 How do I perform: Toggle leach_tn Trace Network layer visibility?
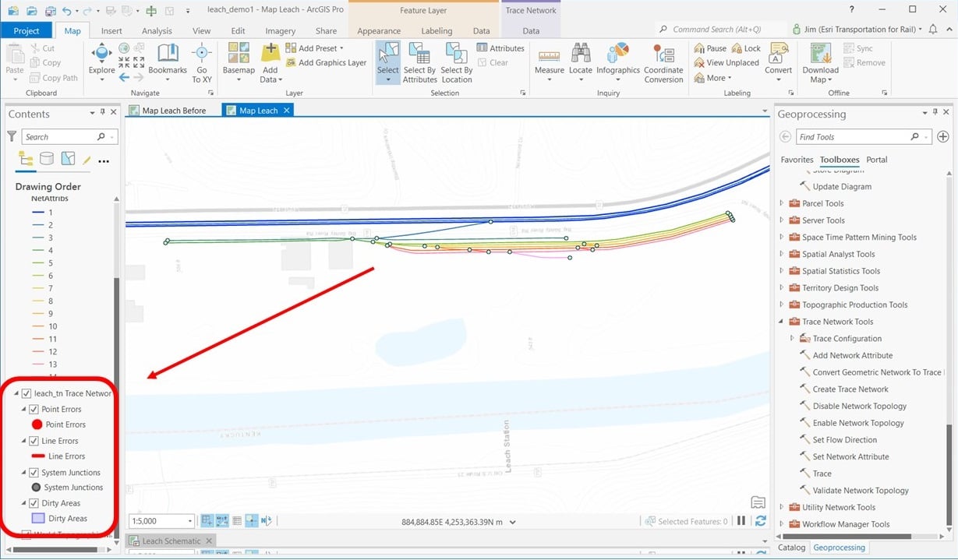27,393
